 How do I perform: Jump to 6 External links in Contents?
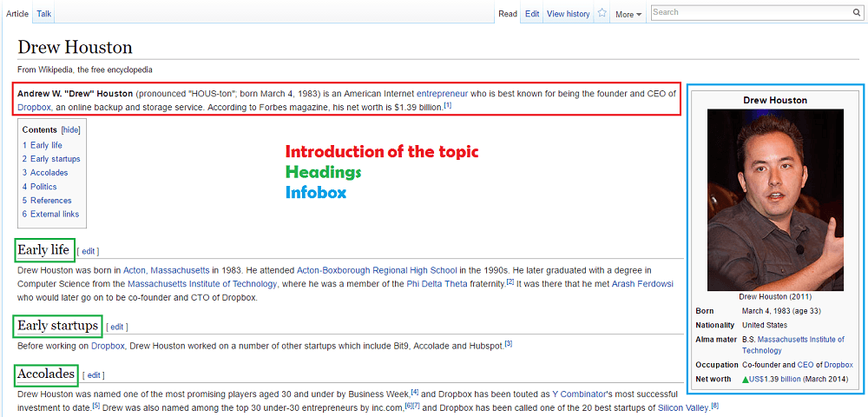coord(50,215)
